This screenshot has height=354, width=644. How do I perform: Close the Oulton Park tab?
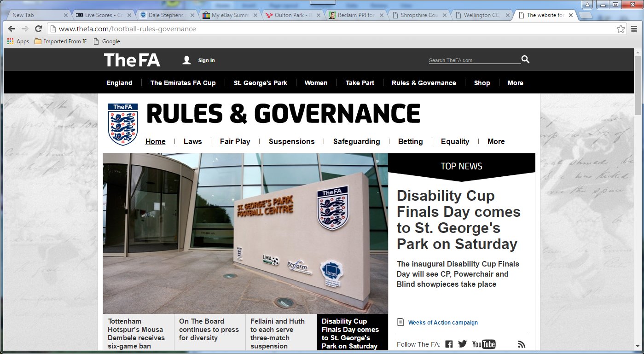coord(318,15)
